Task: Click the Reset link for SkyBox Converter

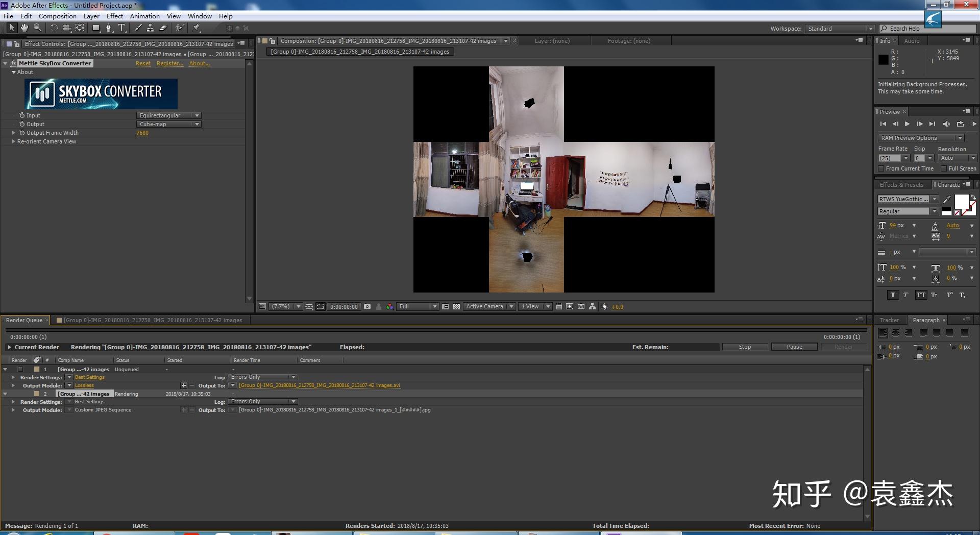Action: click(x=143, y=64)
